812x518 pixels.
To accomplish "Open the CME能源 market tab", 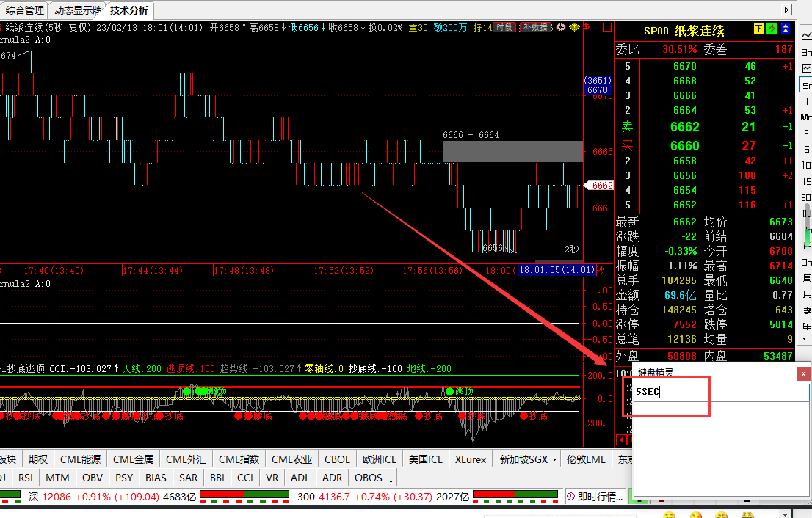I will coord(81,459).
